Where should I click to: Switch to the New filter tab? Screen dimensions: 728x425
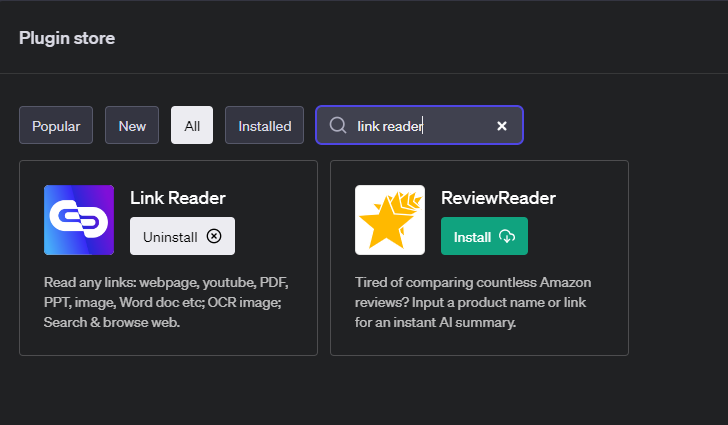pos(132,125)
